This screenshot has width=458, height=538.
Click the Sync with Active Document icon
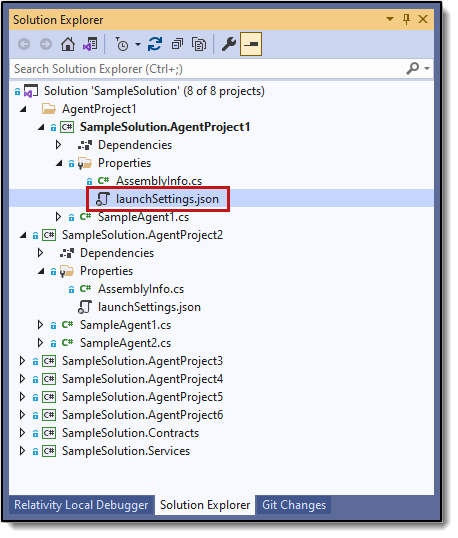point(155,44)
